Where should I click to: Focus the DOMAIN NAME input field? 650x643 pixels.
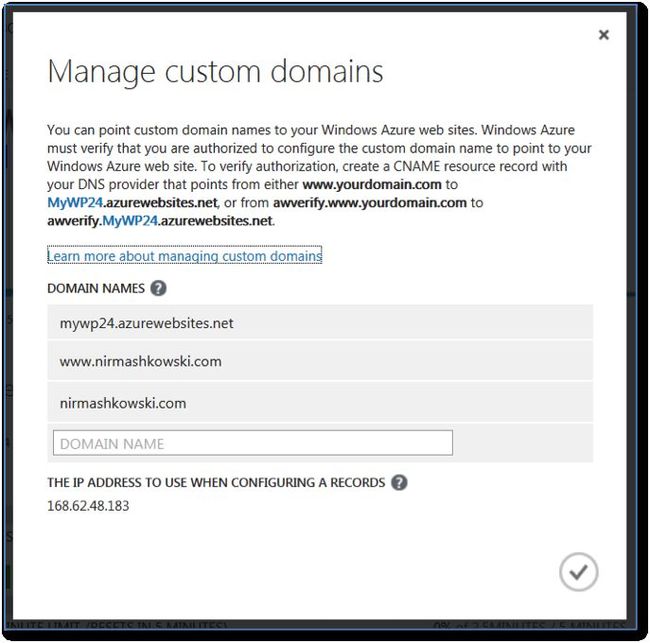click(x=253, y=443)
